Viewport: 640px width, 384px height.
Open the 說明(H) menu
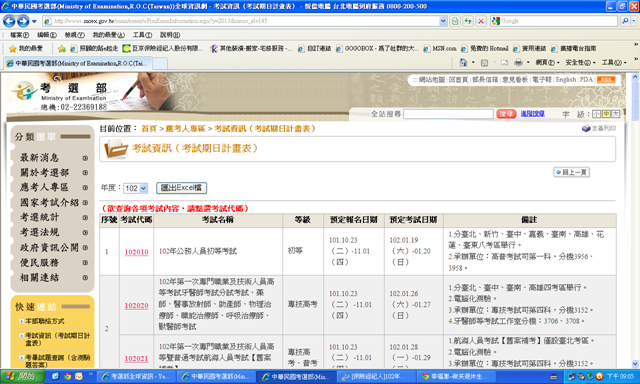pos(169,35)
